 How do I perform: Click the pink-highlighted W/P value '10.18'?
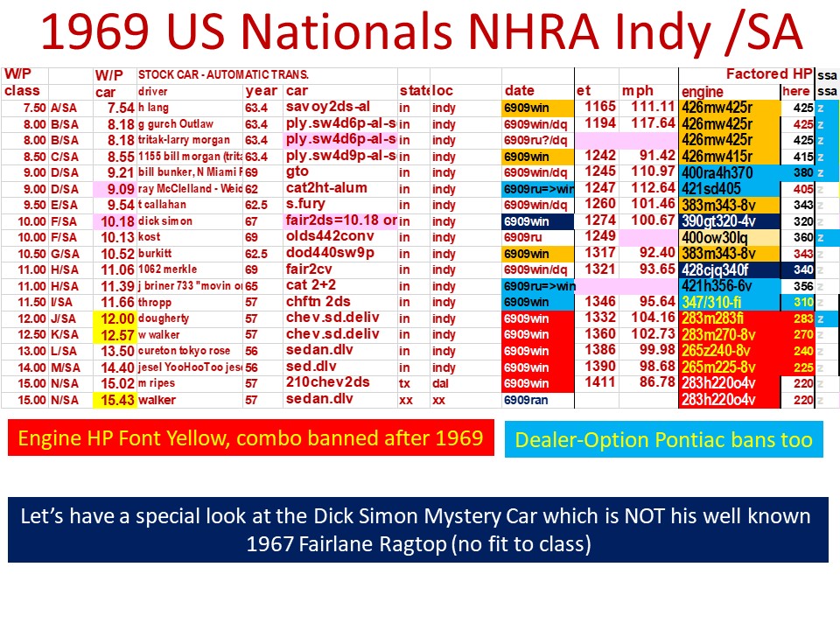coord(117,221)
